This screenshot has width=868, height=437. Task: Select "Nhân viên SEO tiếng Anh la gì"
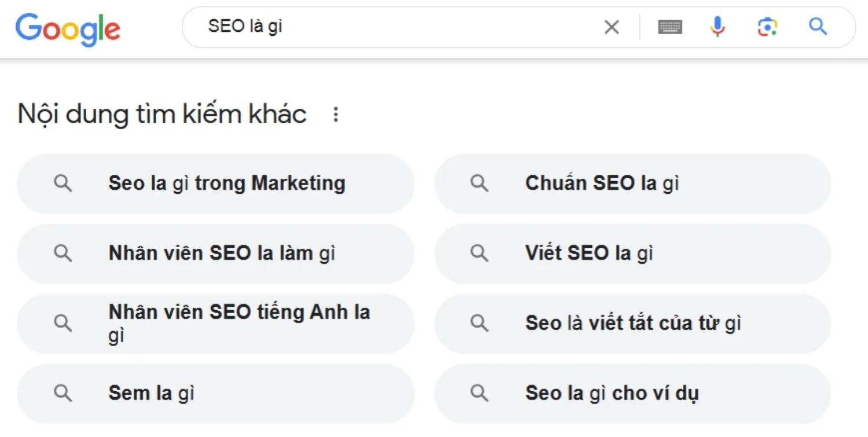pyautogui.click(x=238, y=323)
